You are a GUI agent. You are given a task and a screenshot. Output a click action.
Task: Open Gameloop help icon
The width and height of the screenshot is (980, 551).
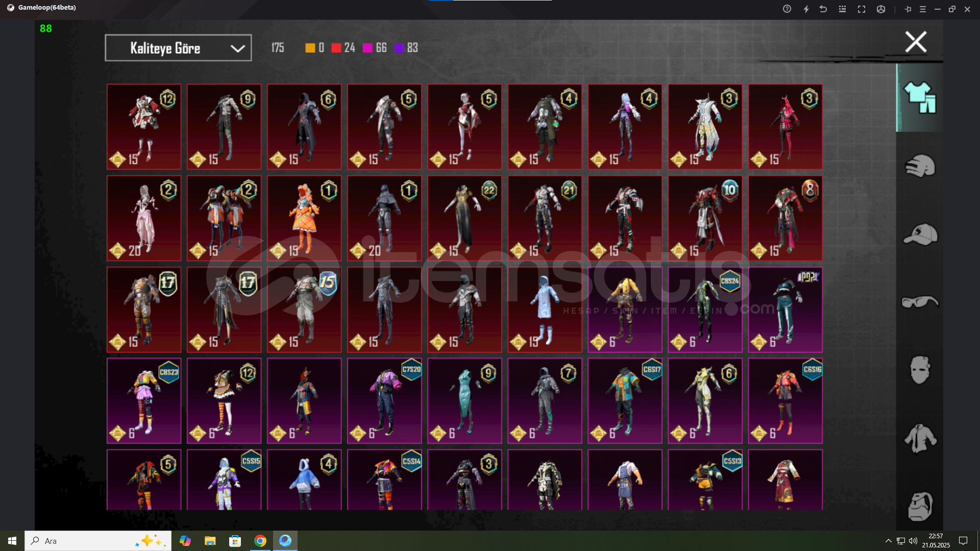click(x=787, y=9)
